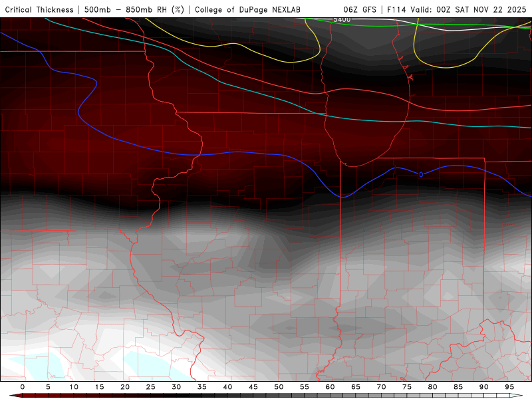Select legend value "55"
Image resolution: width=532 pixels, height=399 pixels.
click(x=305, y=387)
